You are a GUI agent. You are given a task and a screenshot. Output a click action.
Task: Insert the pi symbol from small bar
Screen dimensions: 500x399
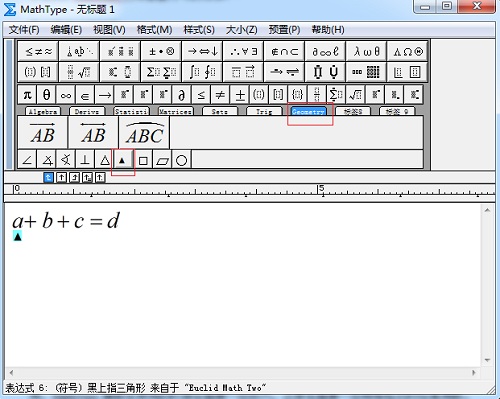(27, 95)
